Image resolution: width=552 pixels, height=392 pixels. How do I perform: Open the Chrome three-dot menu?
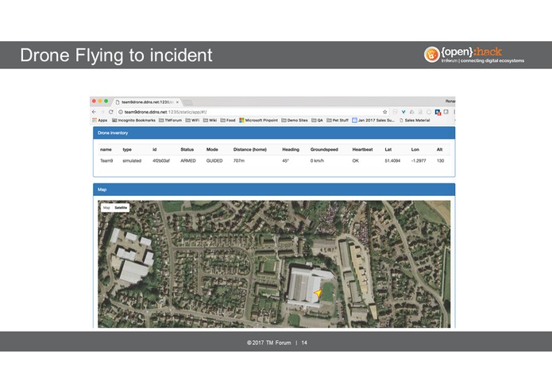[x=454, y=112]
